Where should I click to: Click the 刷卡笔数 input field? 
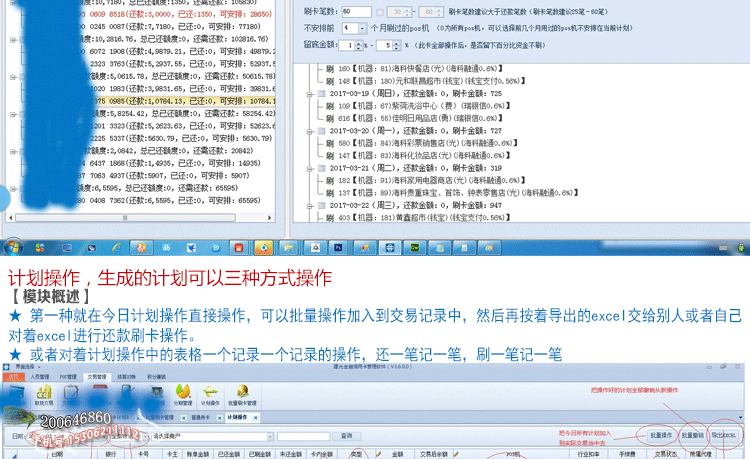tap(357, 10)
